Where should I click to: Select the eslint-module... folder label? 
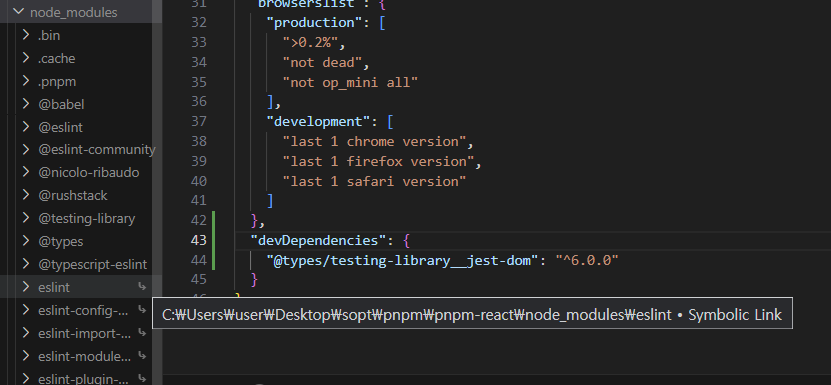coord(84,356)
